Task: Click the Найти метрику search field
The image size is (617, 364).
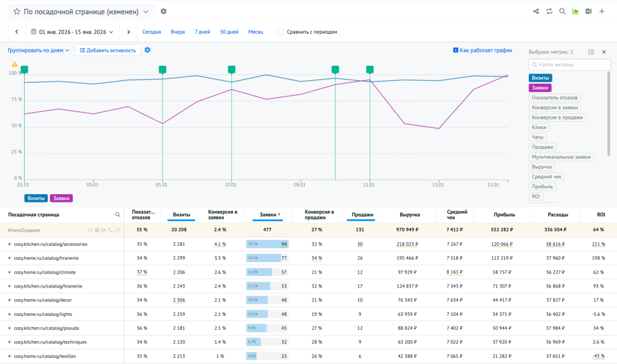Action: [x=568, y=64]
